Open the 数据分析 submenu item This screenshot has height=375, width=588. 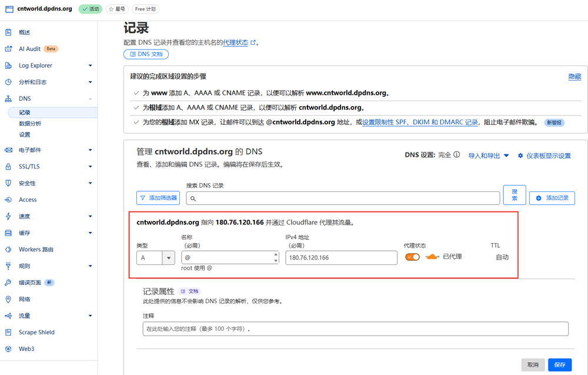tap(30, 124)
